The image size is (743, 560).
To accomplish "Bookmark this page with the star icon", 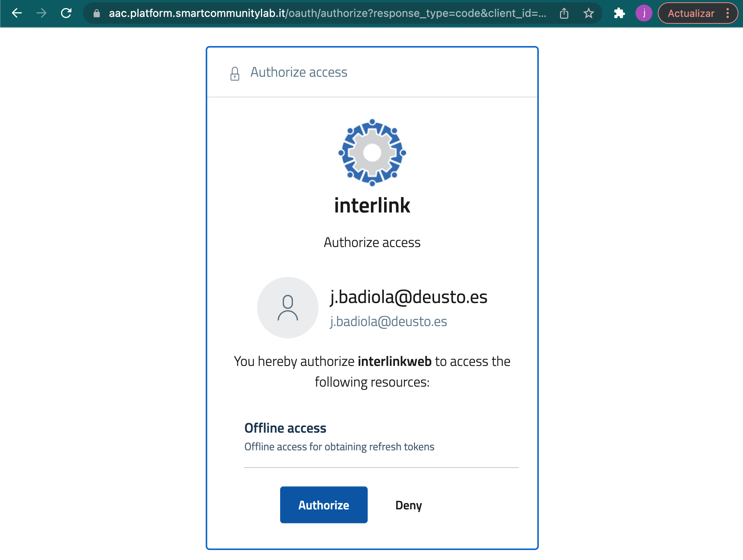I will pos(588,13).
